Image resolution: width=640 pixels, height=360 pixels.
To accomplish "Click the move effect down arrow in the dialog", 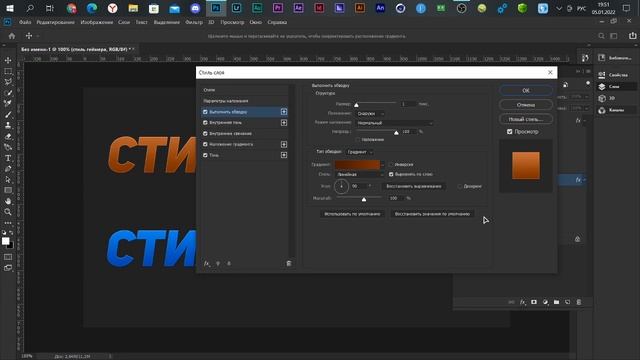I will tap(229, 264).
